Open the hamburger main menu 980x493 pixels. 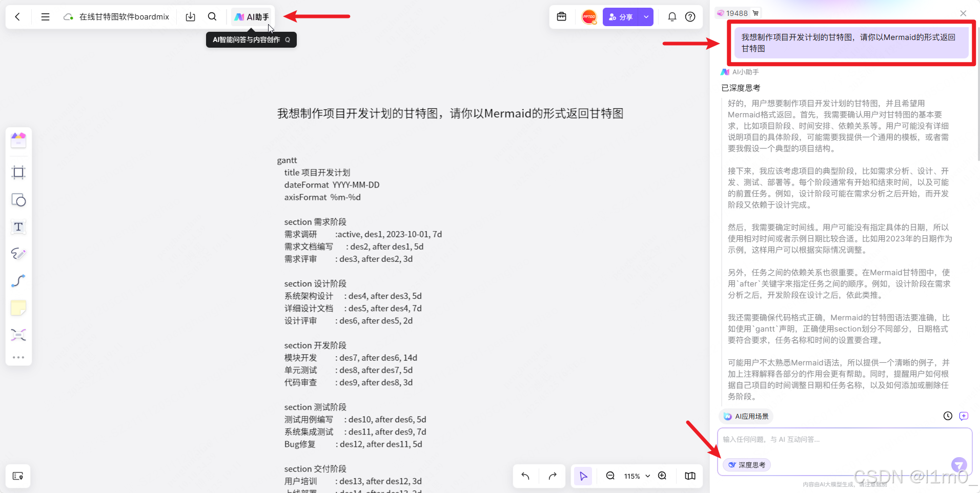45,17
